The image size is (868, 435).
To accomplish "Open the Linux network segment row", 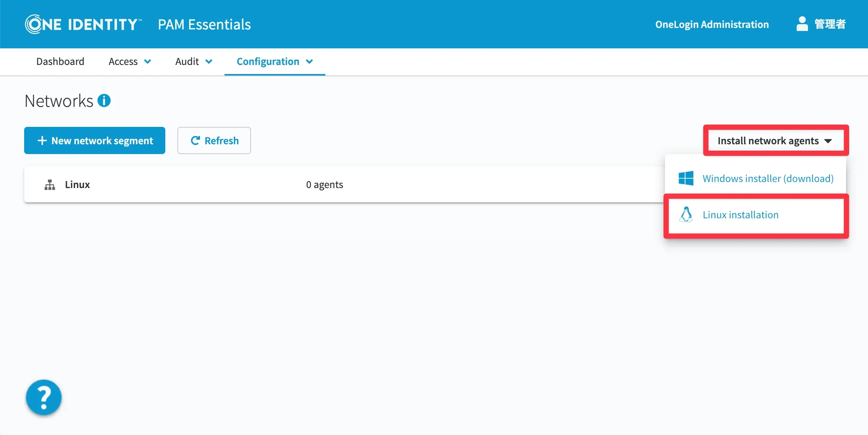I will 77,185.
